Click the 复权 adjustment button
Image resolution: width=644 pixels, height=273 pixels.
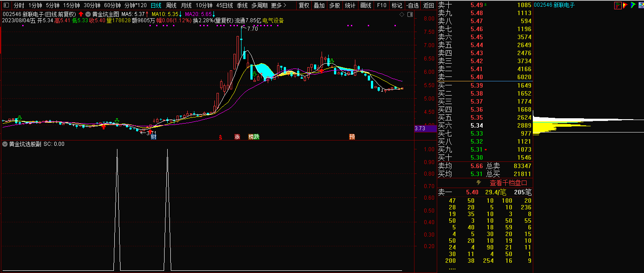coord(304,6)
